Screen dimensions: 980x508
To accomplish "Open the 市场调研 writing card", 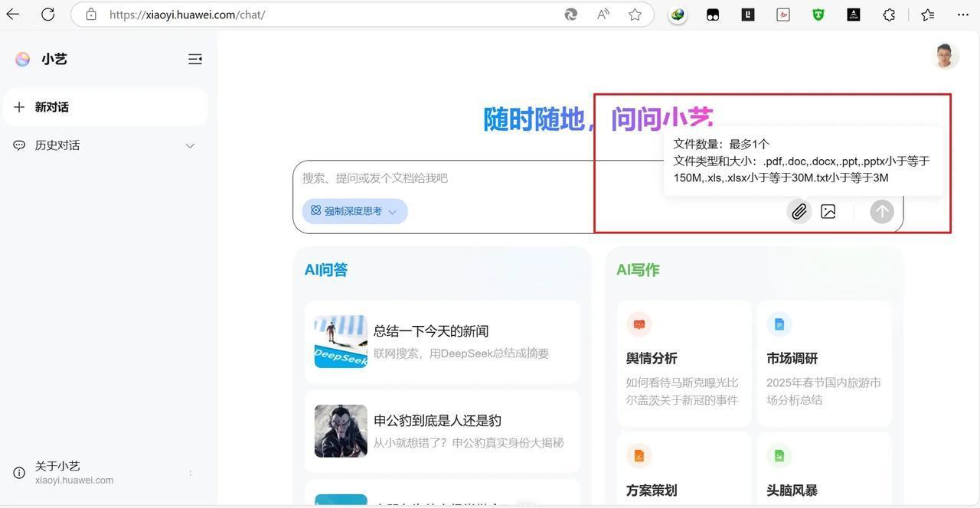I will tap(825, 363).
